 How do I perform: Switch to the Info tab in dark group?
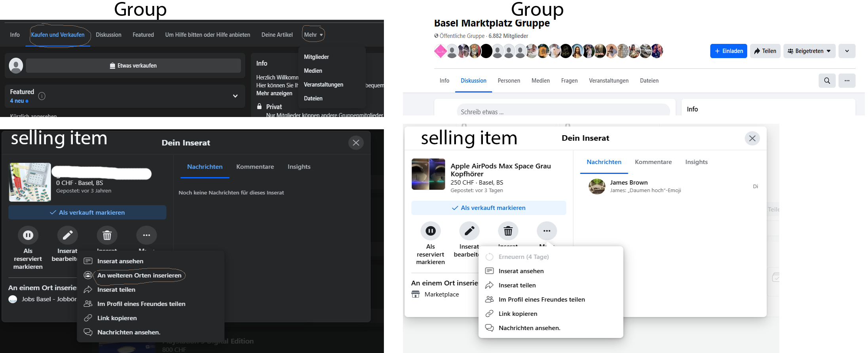pyautogui.click(x=15, y=35)
